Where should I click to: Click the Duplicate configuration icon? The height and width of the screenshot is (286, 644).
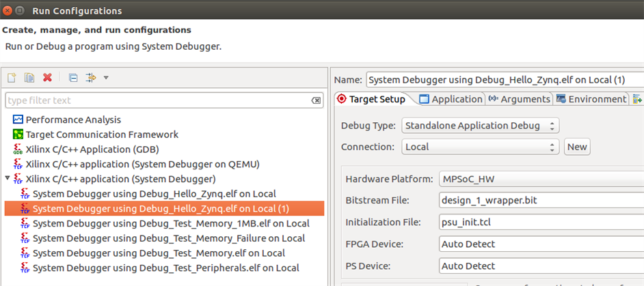[29, 78]
